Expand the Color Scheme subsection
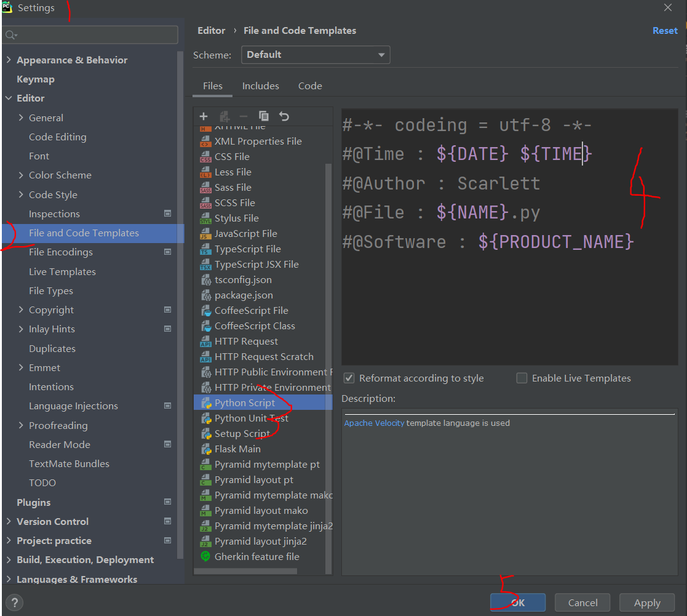The height and width of the screenshot is (616, 687). point(20,175)
